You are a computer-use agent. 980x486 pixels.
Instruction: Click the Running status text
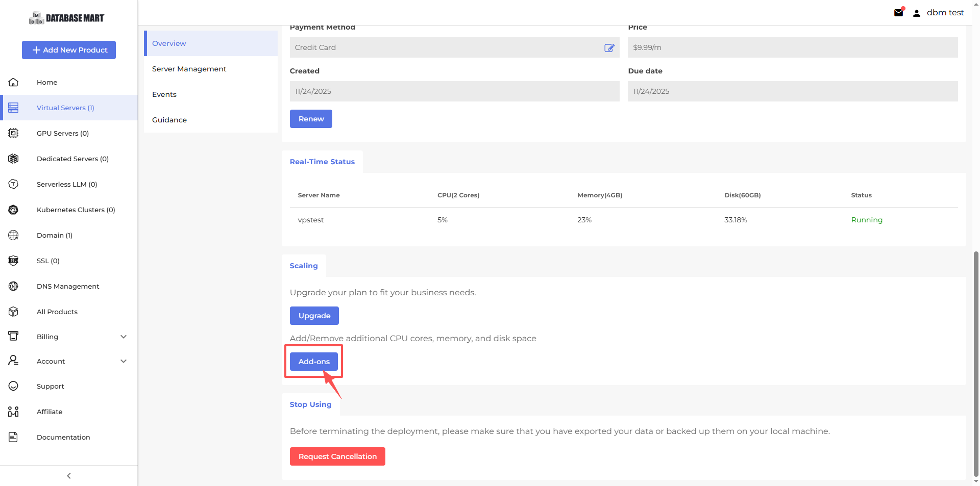[x=867, y=220]
